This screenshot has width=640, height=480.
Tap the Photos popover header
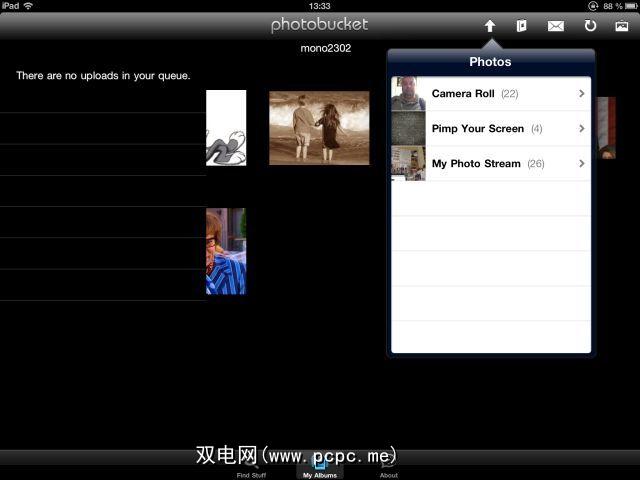tap(490, 62)
